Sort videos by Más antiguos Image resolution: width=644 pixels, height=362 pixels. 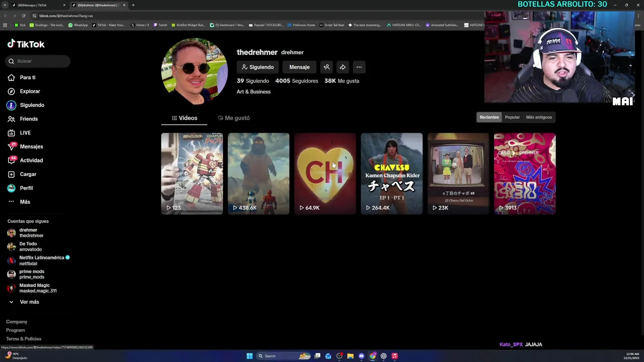coord(539,117)
